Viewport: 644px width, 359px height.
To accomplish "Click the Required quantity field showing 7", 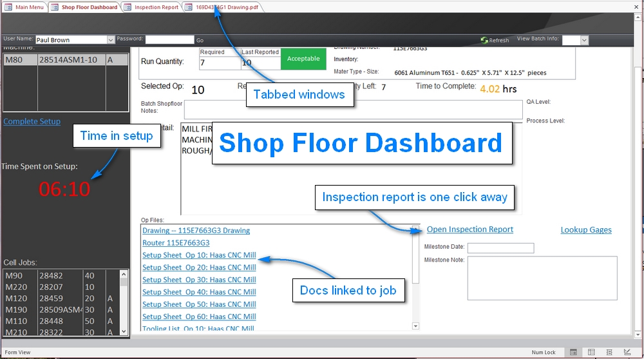I will click(220, 63).
